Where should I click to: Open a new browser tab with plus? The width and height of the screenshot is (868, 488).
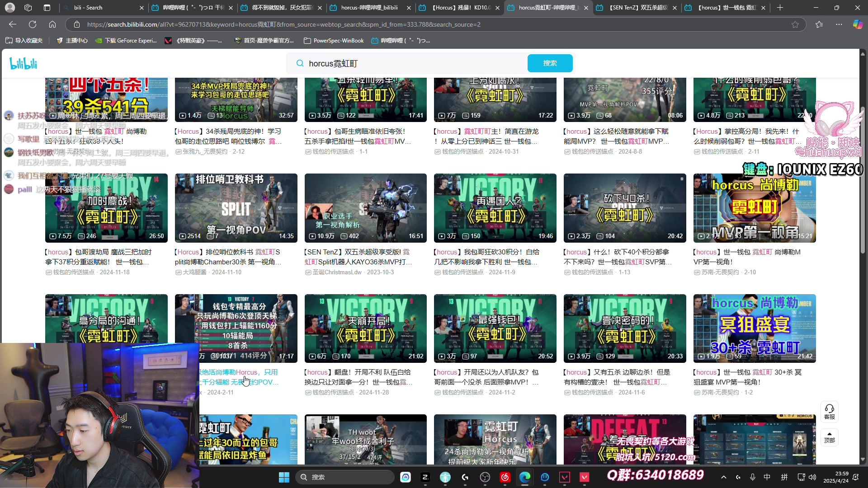point(780,8)
